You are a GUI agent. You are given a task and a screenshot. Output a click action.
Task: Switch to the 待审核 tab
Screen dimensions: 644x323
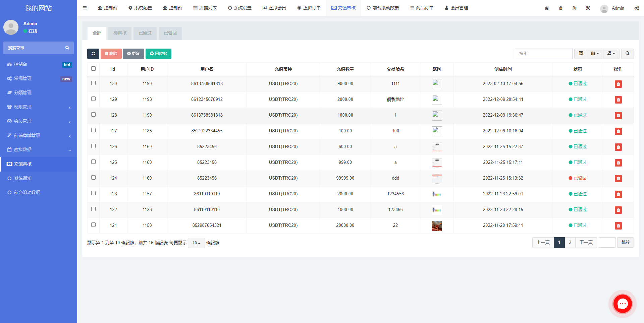[120, 33]
